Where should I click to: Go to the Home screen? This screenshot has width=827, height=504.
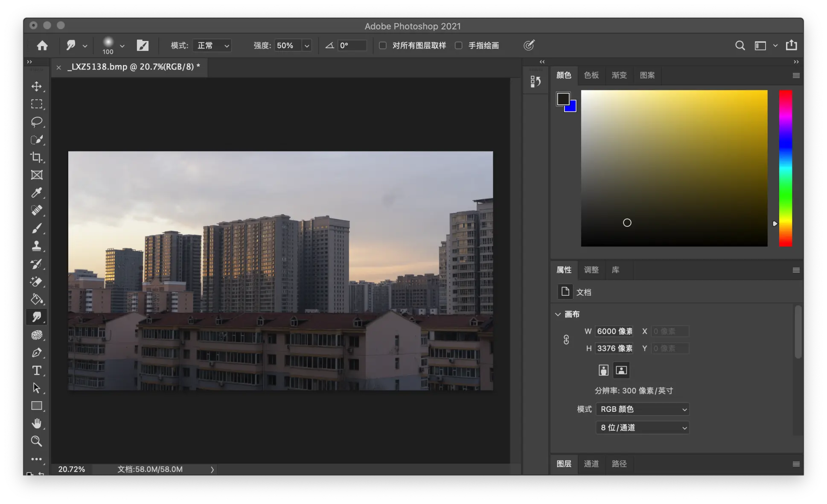(x=42, y=45)
